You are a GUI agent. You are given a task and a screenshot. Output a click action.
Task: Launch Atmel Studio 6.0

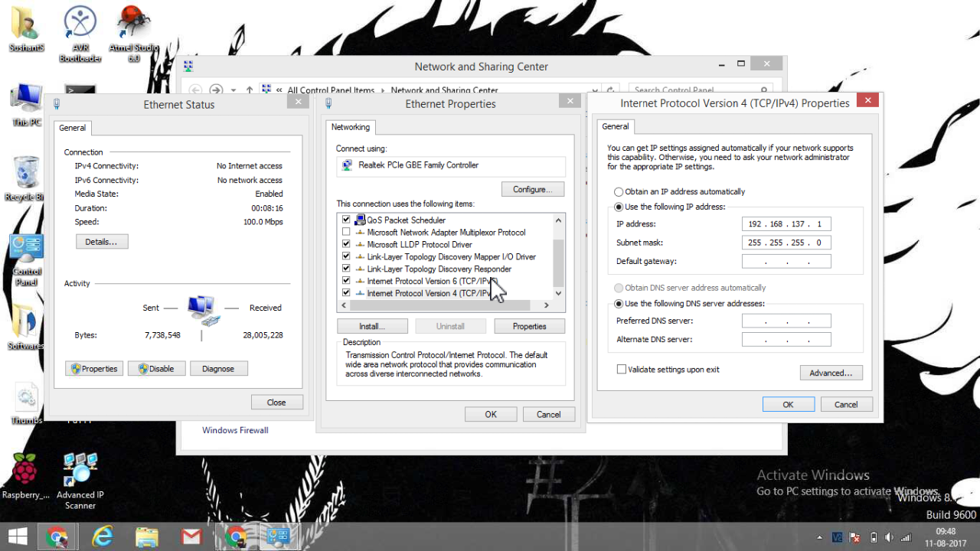click(x=132, y=19)
